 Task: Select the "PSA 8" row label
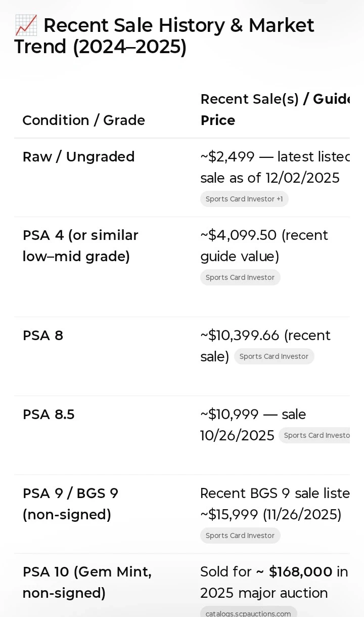click(43, 336)
